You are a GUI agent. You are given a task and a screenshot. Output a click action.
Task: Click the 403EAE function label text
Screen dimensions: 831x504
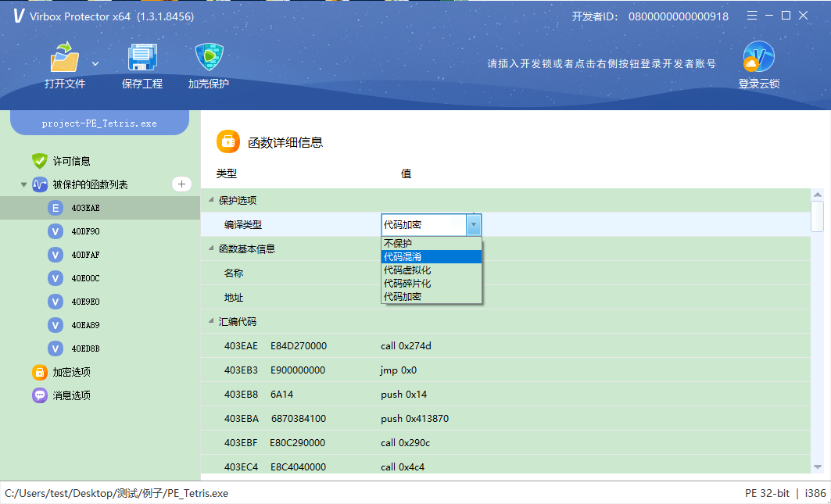(x=86, y=209)
